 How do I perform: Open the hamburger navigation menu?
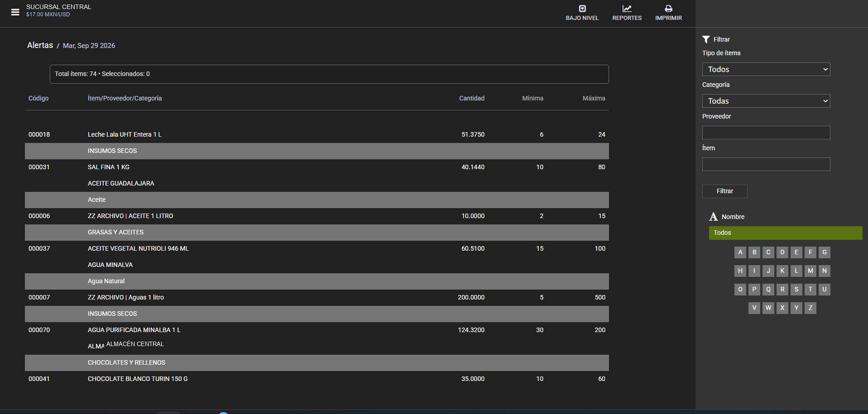click(x=15, y=12)
